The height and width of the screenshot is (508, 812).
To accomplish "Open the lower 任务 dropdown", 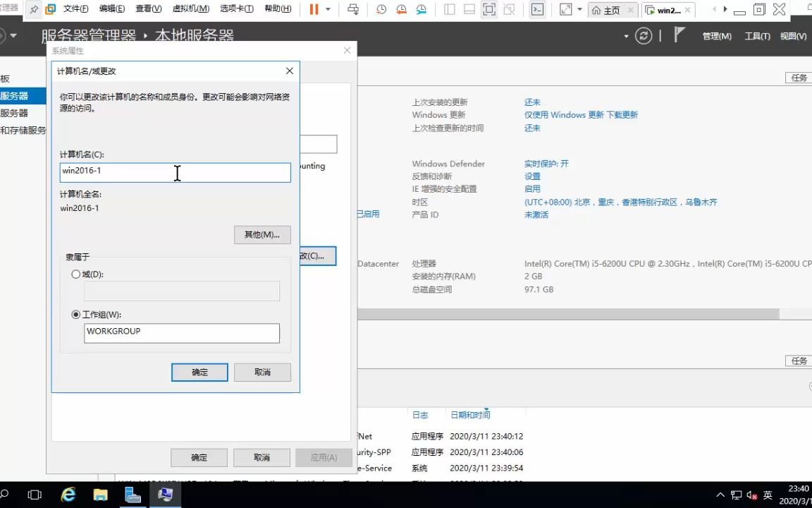I will pyautogui.click(x=799, y=361).
